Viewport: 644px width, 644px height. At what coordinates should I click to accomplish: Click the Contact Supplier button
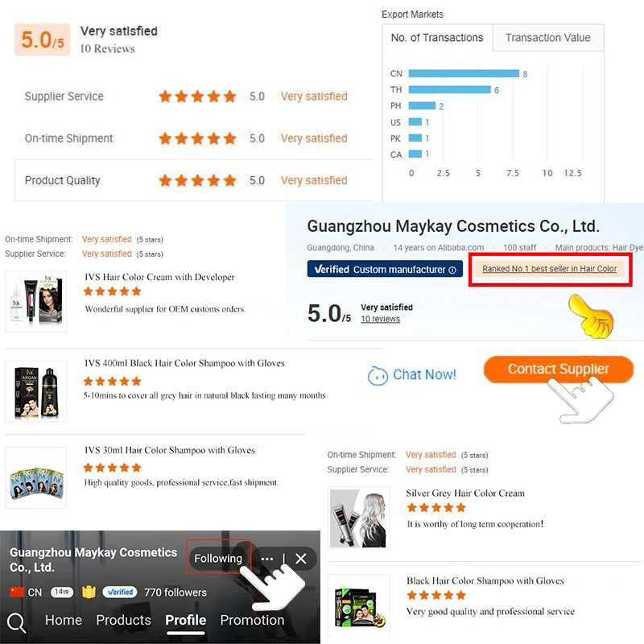pos(558,369)
